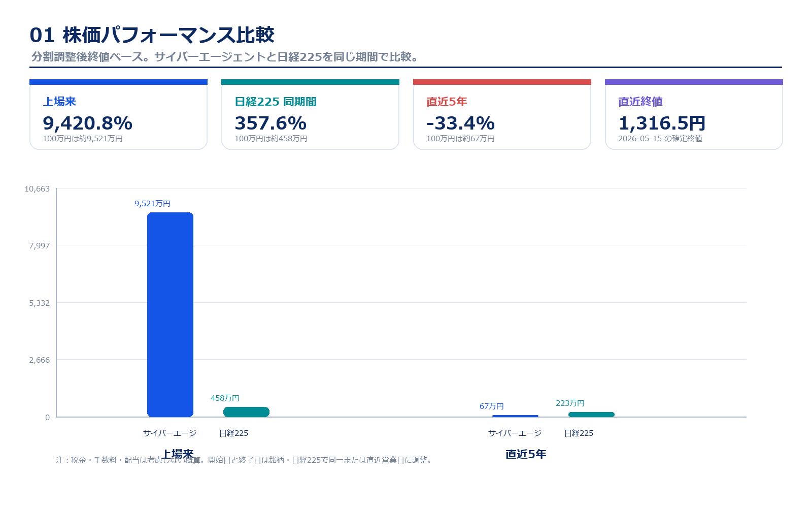Click the 上場来 card label

point(59,102)
